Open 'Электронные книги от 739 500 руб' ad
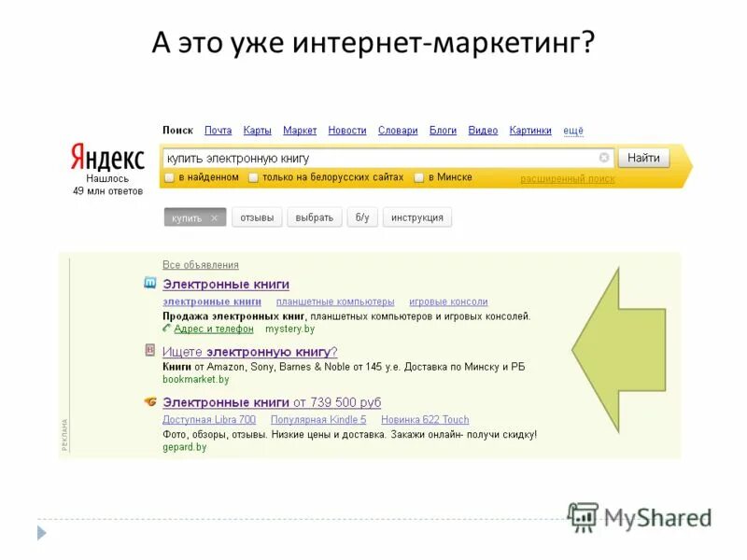This screenshot has width=747, height=560. coord(272,402)
